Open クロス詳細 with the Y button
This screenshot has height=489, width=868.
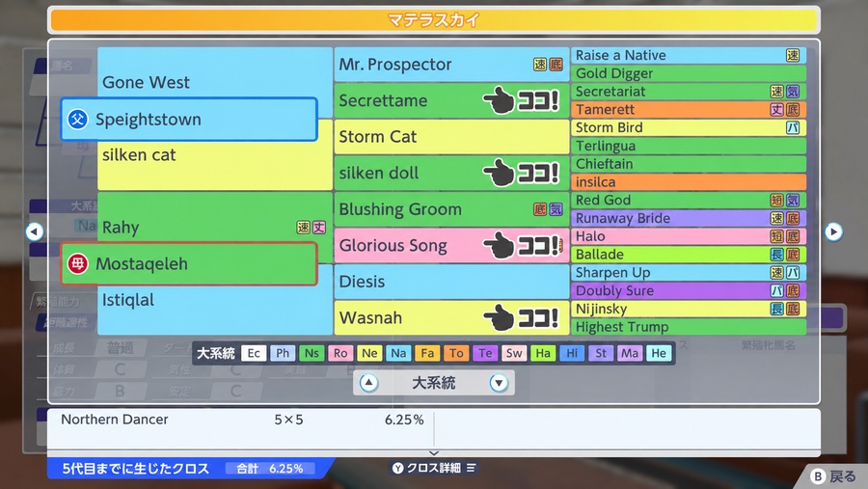point(434,468)
